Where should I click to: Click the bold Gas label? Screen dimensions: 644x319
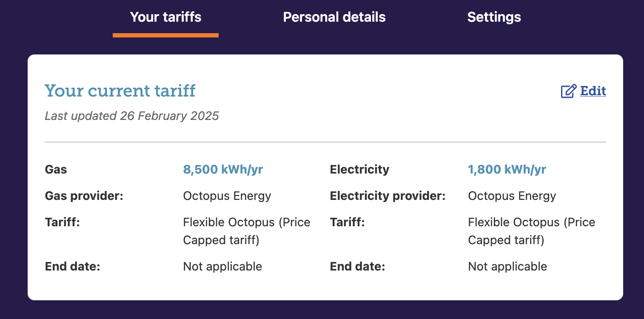(x=56, y=170)
